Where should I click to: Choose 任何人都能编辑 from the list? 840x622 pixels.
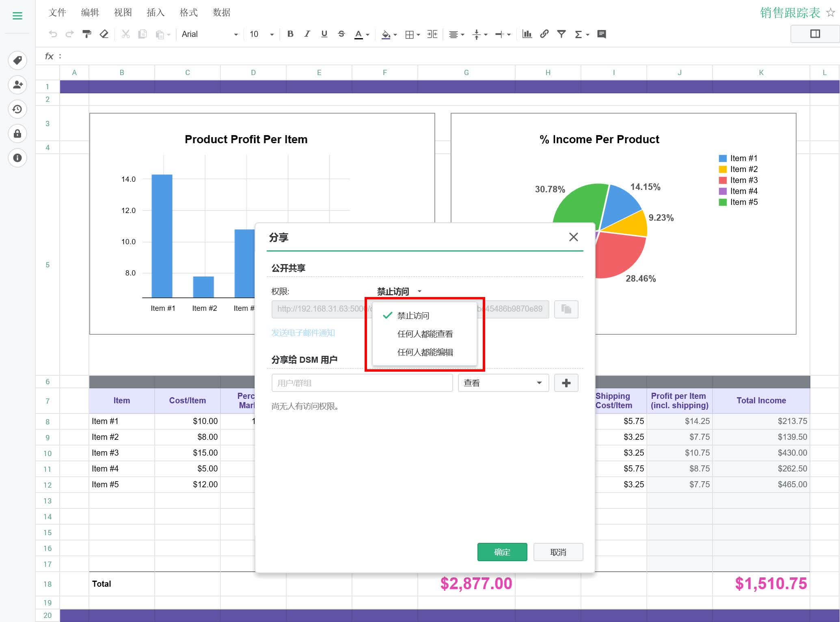pos(425,352)
